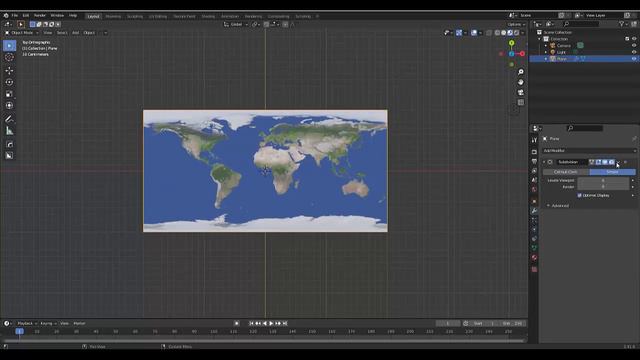This screenshot has height=360, width=640.
Task: Open the viewport View menu
Action: pyautogui.click(x=48, y=33)
